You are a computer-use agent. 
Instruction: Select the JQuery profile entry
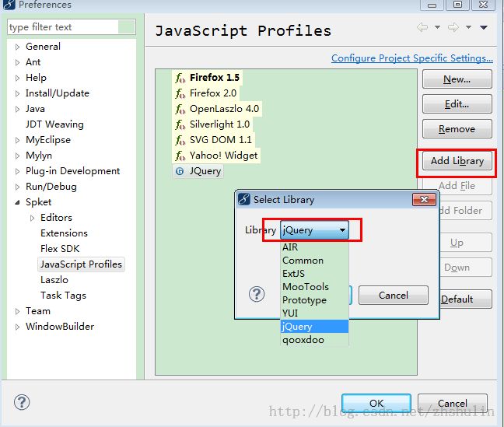click(x=198, y=171)
